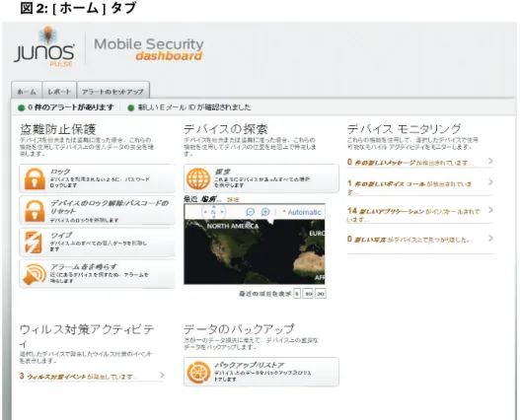Click the Backup/Restore circular icon
The image size is (520, 420).
(x=198, y=372)
